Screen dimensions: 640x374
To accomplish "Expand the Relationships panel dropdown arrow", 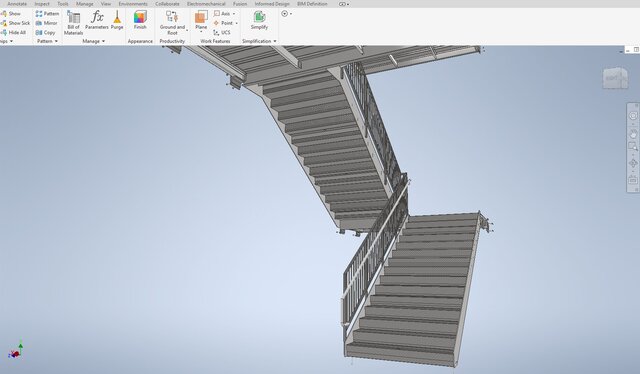I will pyautogui.click(x=11, y=41).
